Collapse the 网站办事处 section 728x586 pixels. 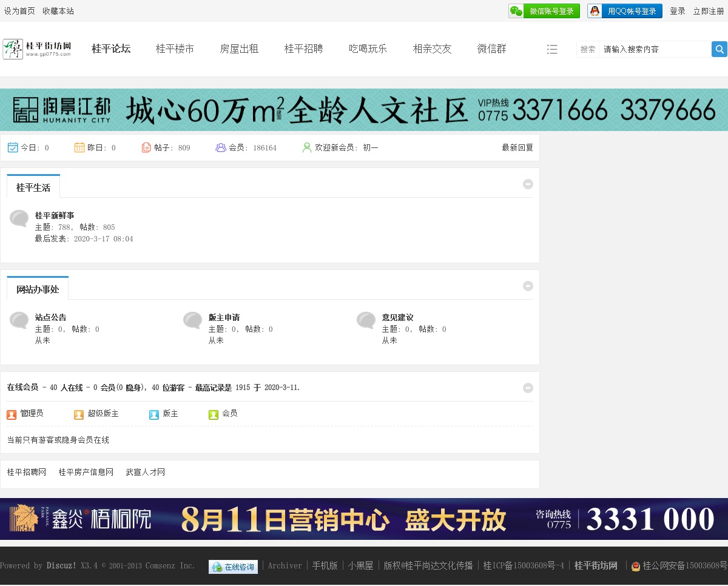(x=528, y=286)
